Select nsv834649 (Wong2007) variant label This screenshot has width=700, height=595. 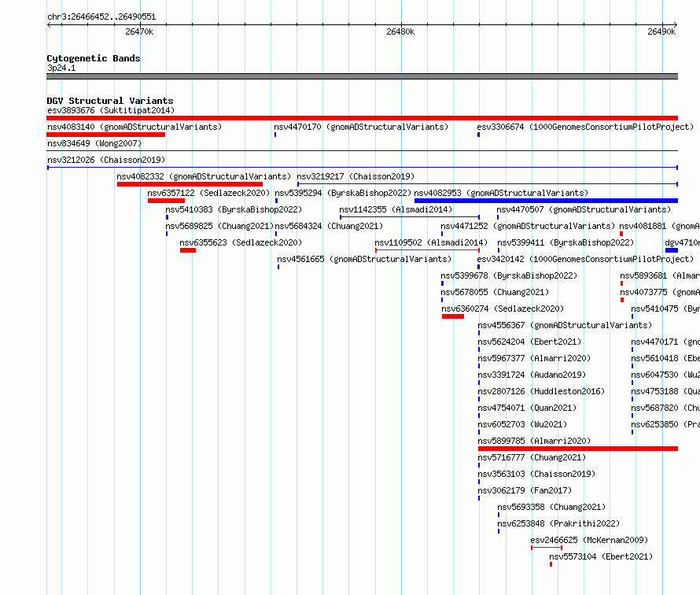(x=94, y=143)
